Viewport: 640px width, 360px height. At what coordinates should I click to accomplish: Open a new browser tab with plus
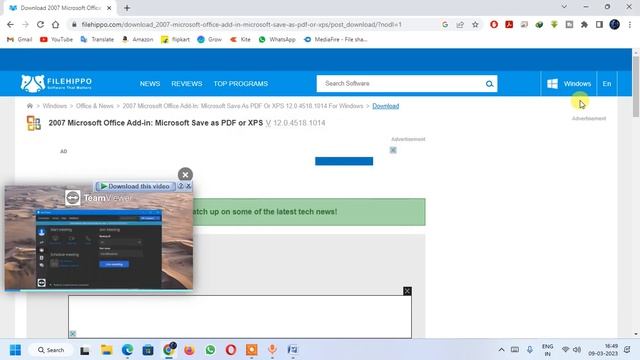[x=127, y=8]
